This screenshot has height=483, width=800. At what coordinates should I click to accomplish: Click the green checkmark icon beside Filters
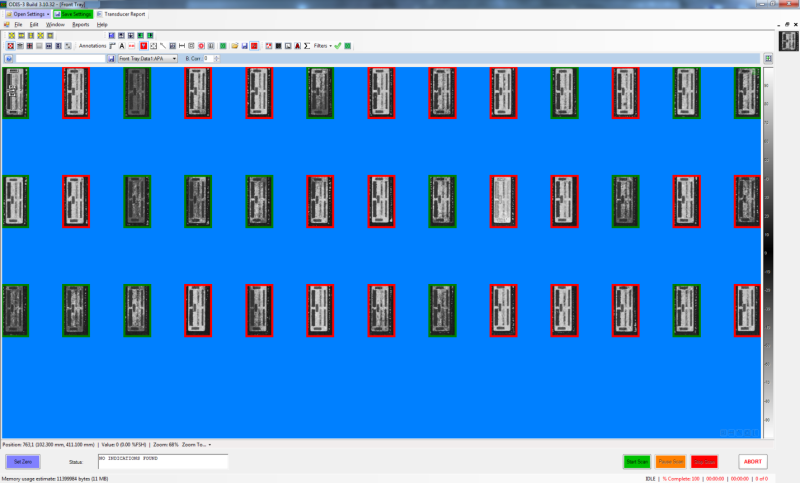338,46
